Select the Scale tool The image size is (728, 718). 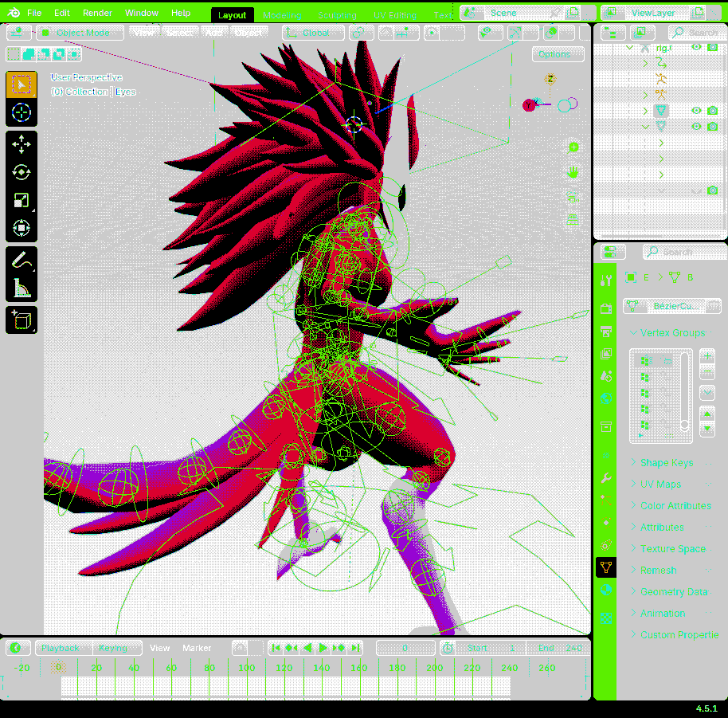pyautogui.click(x=22, y=200)
